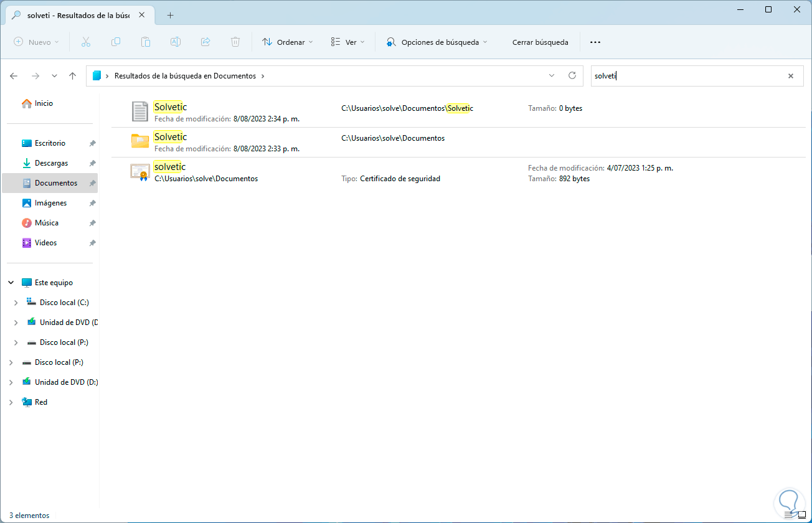This screenshot has width=812, height=523.
Task: Click the 'Certificado de seguridad' type text
Action: point(400,179)
